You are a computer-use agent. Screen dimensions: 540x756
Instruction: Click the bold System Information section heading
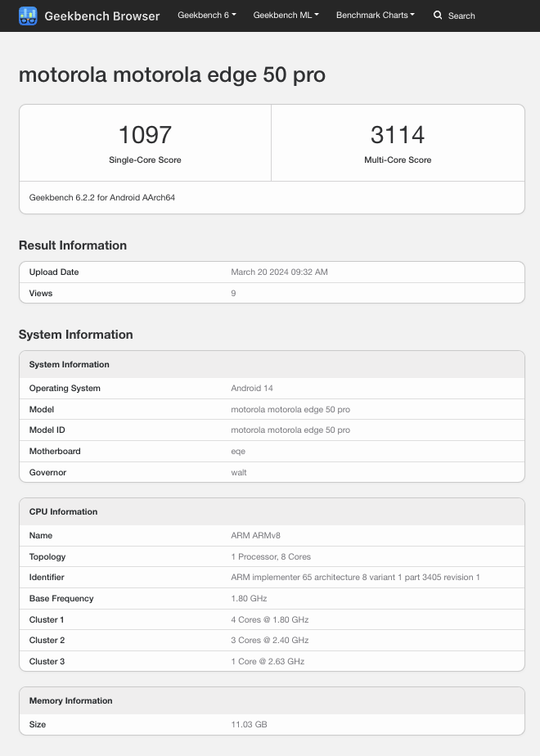tap(76, 335)
